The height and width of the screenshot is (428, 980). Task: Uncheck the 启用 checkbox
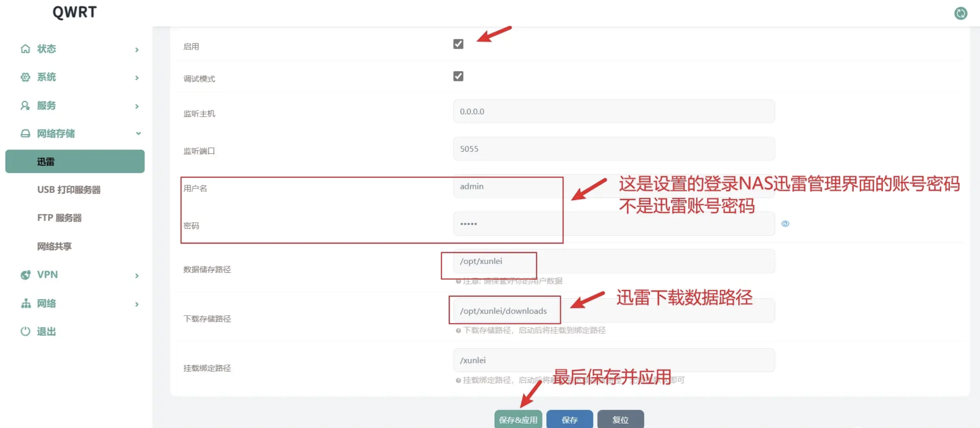point(458,44)
